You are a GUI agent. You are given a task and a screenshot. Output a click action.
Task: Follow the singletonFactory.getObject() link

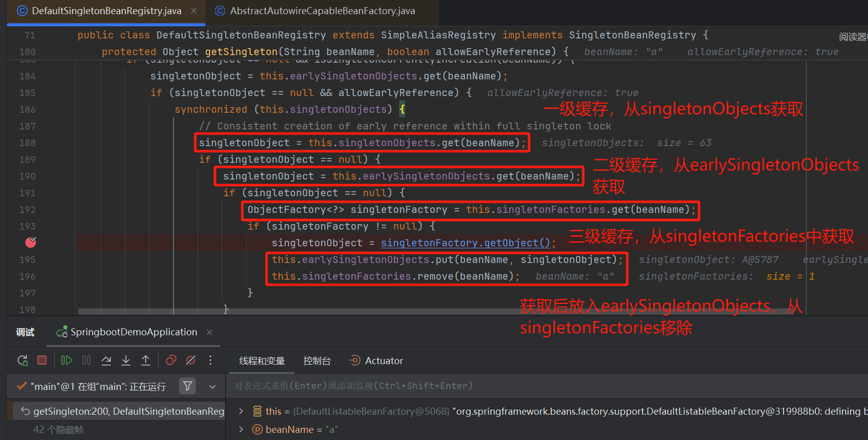pyautogui.click(x=465, y=243)
